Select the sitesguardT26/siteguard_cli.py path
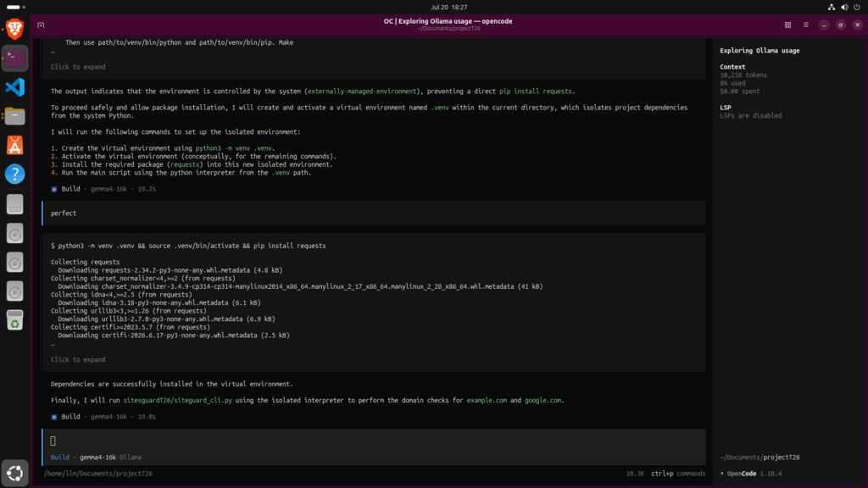This screenshot has height=488, width=868. pos(178,401)
